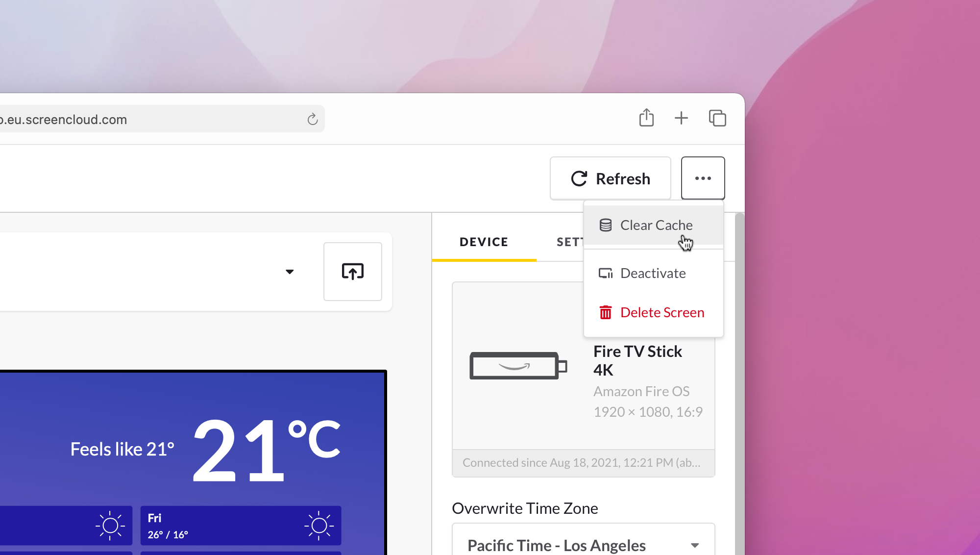This screenshot has width=980, height=555.
Task: Click the tab overview icon in browser toolbar
Action: coord(717,118)
